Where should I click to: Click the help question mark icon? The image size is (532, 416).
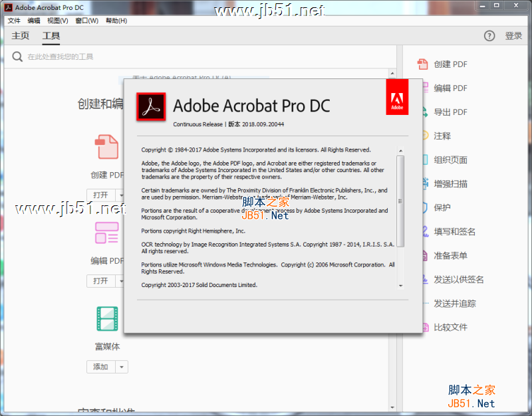(x=490, y=36)
